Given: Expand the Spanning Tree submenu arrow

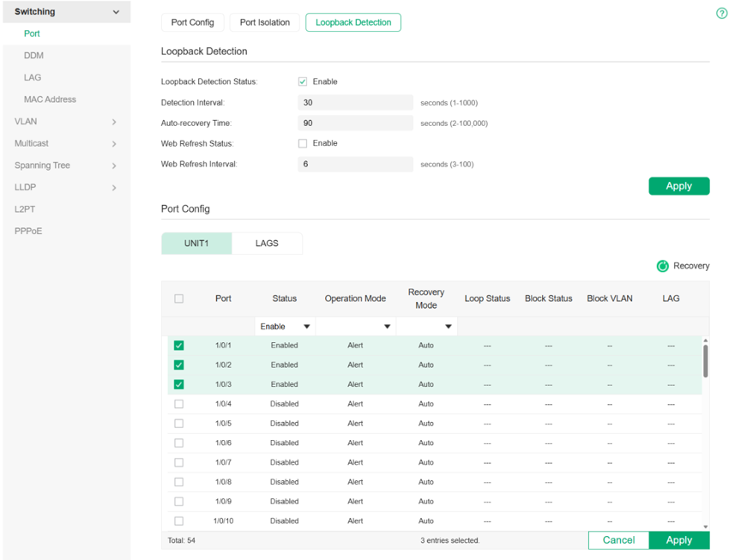Looking at the screenshot, I should pyautogui.click(x=114, y=166).
